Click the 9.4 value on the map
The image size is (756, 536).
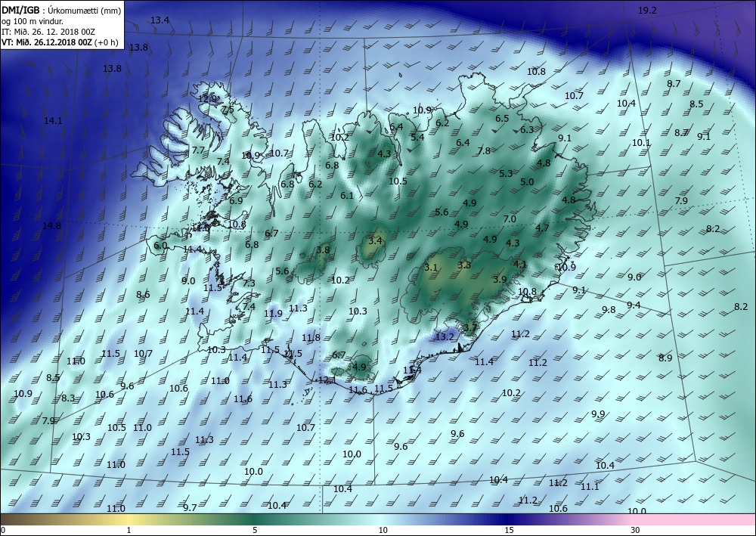coord(634,305)
